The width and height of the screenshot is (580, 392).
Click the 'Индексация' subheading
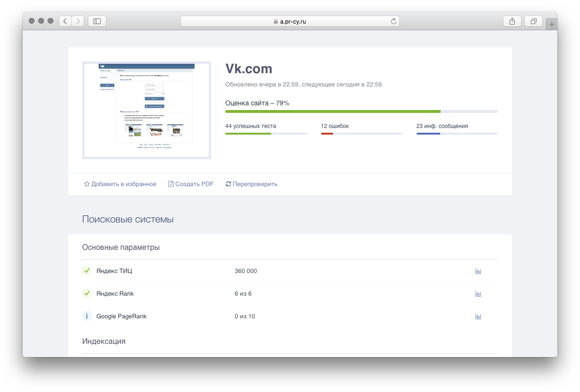pos(104,341)
